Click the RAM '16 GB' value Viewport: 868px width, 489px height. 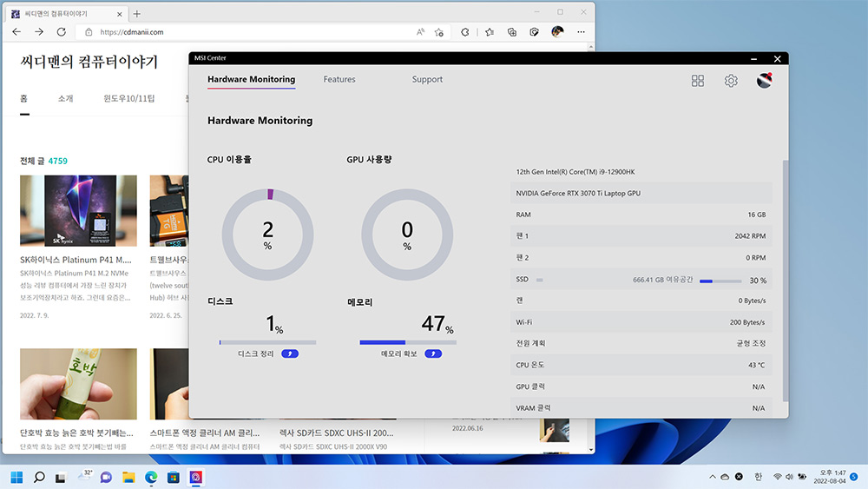757,215
